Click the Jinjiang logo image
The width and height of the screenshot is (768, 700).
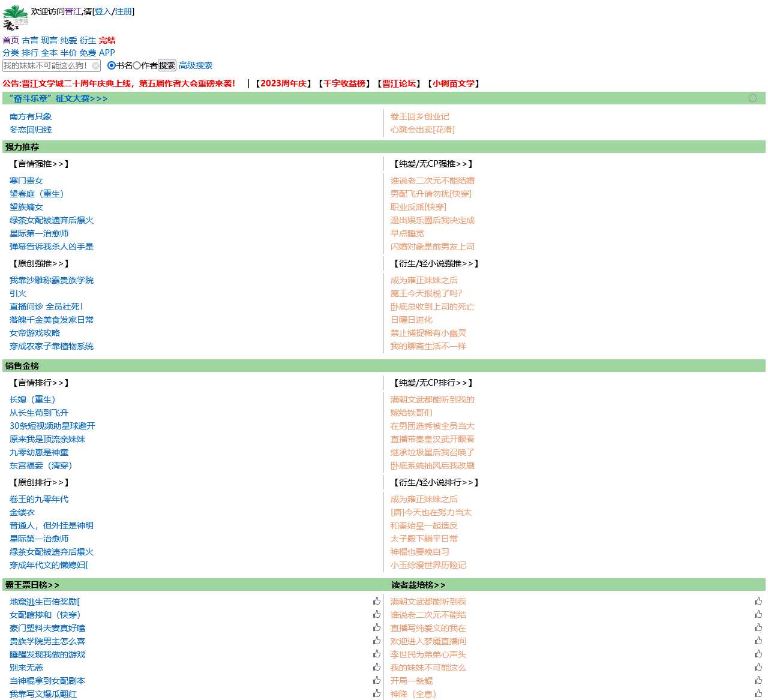[x=16, y=17]
